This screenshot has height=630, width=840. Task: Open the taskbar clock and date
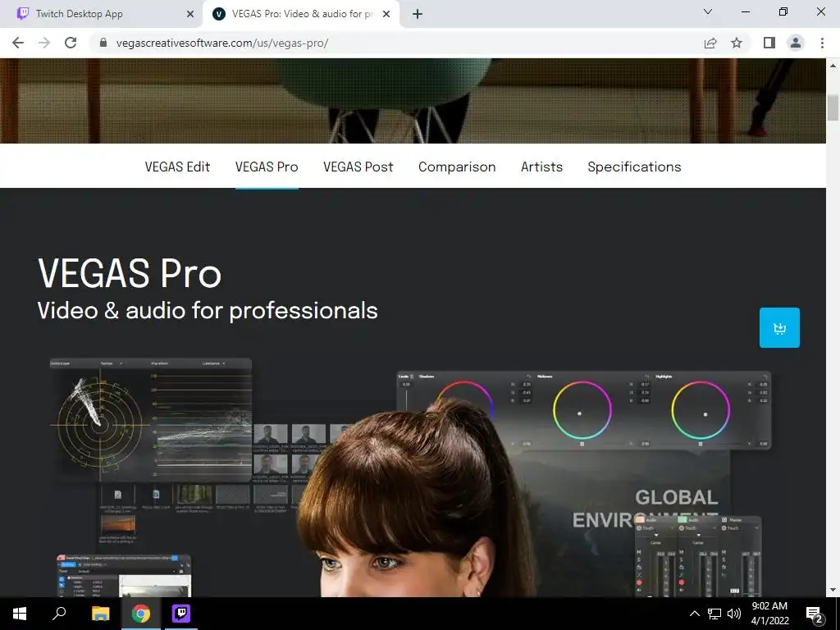769,614
